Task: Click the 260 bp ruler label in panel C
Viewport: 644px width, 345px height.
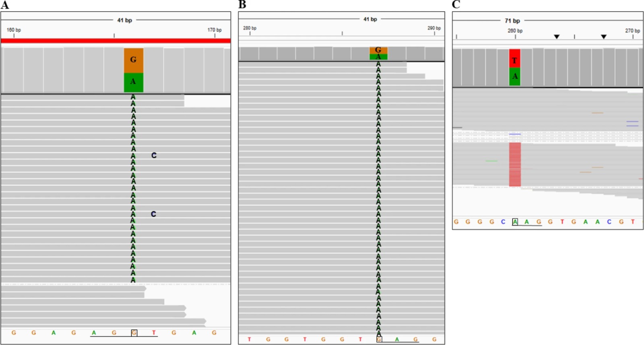Action: tap(515, 31)
